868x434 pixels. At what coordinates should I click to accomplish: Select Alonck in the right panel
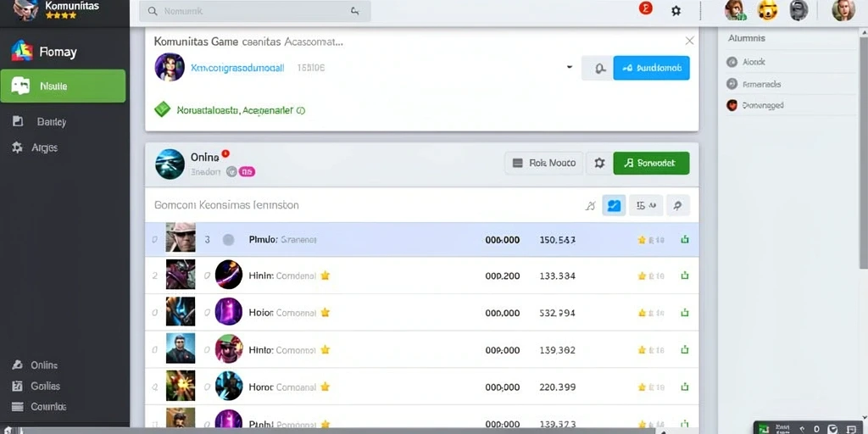(746, 62)
